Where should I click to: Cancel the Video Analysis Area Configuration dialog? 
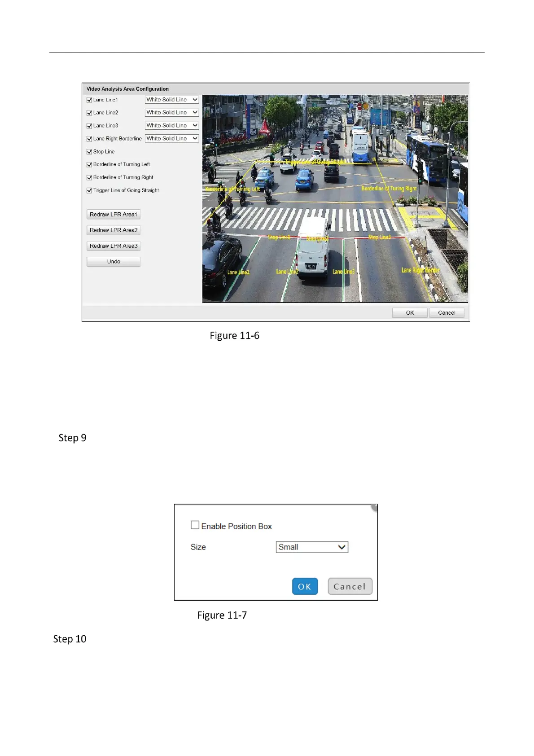pyautogui.click(x=446, y=313)
